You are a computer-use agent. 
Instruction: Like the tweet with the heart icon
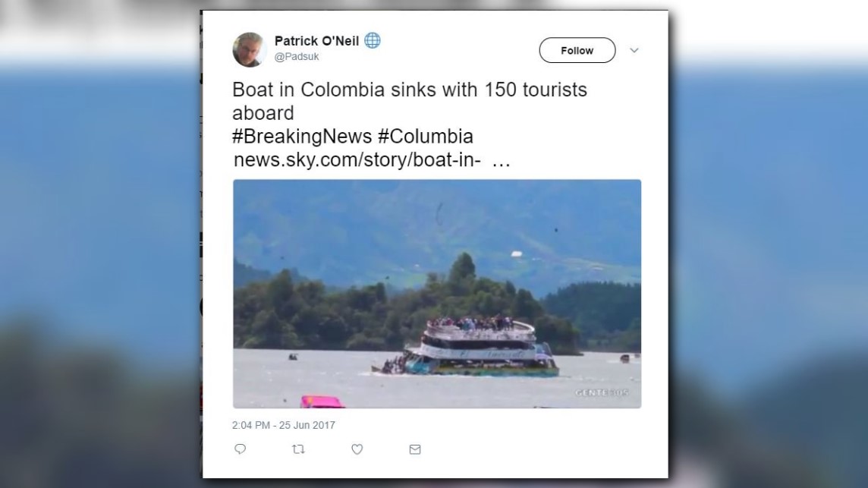357,449
